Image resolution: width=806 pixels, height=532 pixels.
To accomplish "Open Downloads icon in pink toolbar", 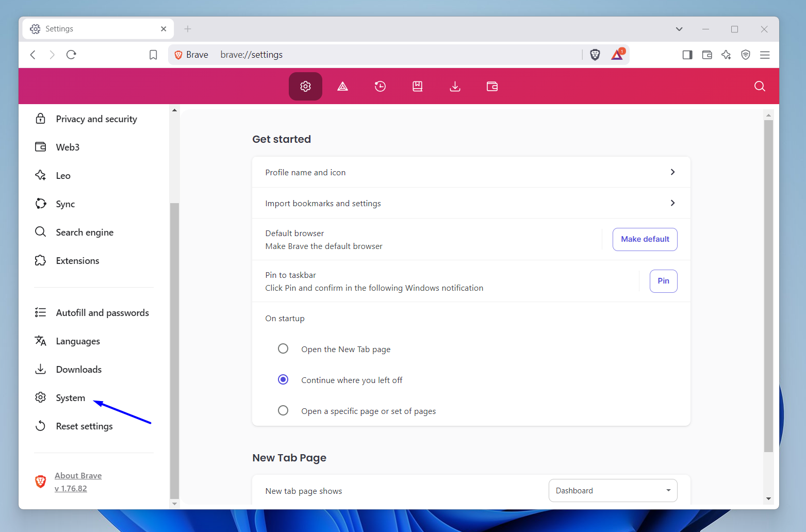I will [455, 86].
